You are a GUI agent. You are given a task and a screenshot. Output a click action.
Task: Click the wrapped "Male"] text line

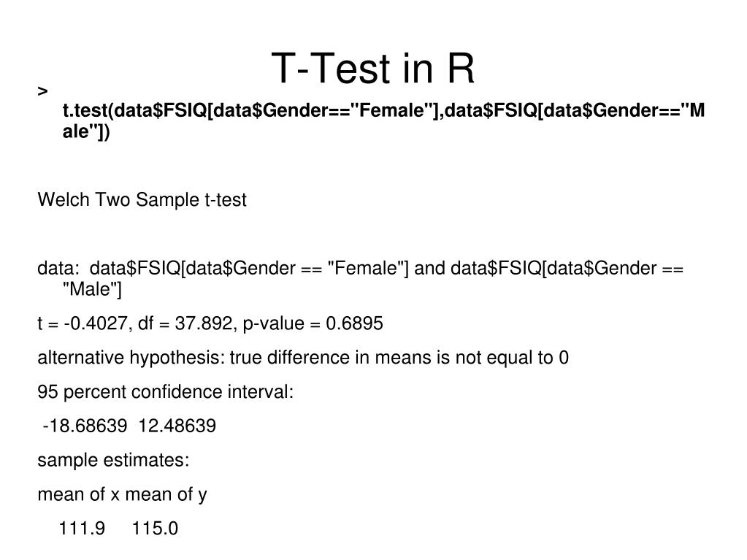93,289
